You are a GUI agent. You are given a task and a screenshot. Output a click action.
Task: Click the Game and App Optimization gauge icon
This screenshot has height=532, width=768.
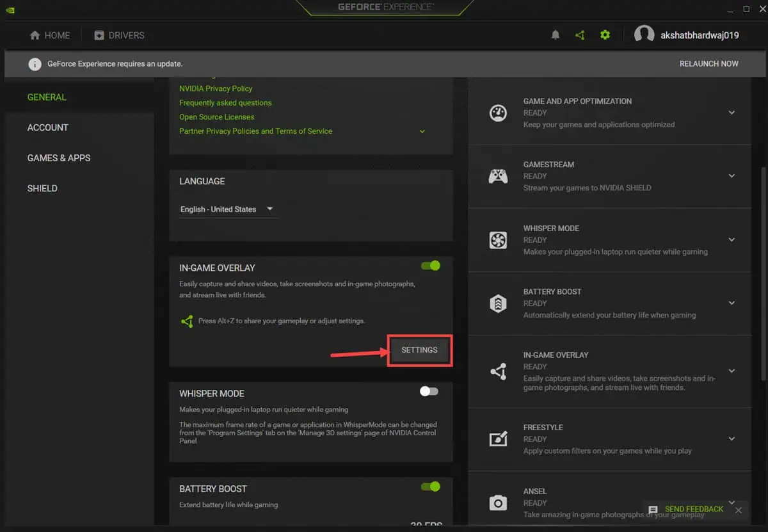tap(498, 113)
